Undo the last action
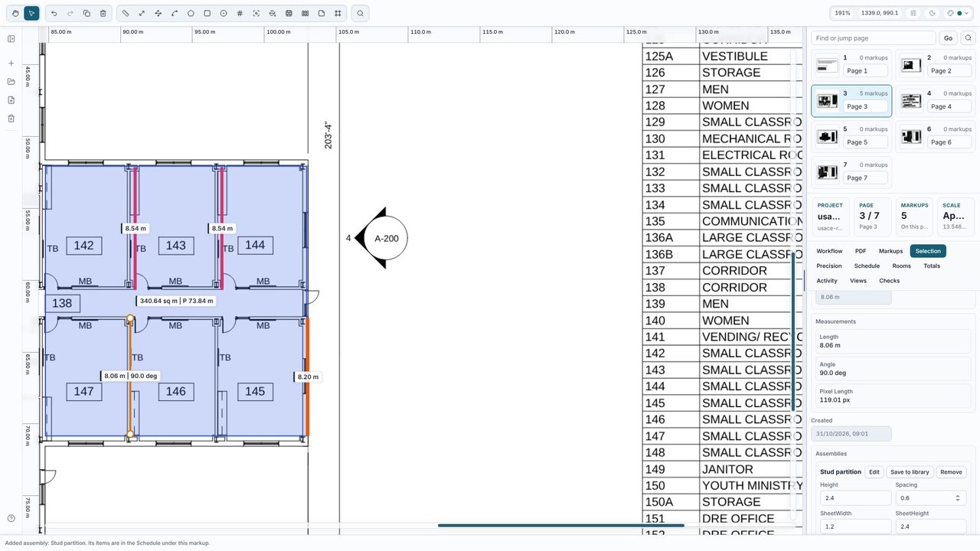 [x=54, y=13]
